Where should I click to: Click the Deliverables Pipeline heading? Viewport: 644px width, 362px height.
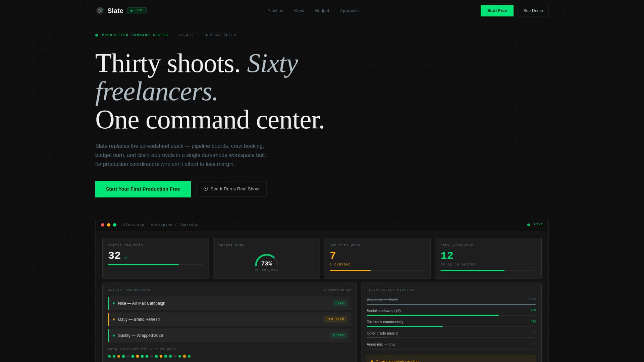[391, 290]
